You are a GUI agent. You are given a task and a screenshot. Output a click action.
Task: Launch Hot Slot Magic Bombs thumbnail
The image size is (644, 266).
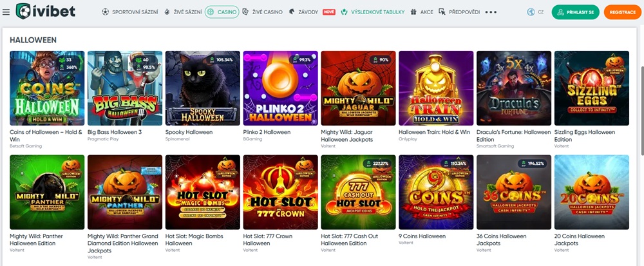203,192
